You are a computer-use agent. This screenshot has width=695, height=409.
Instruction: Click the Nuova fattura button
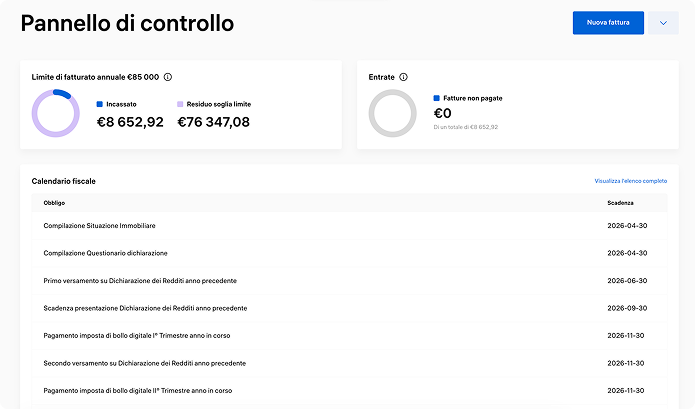tap(607, 22)
